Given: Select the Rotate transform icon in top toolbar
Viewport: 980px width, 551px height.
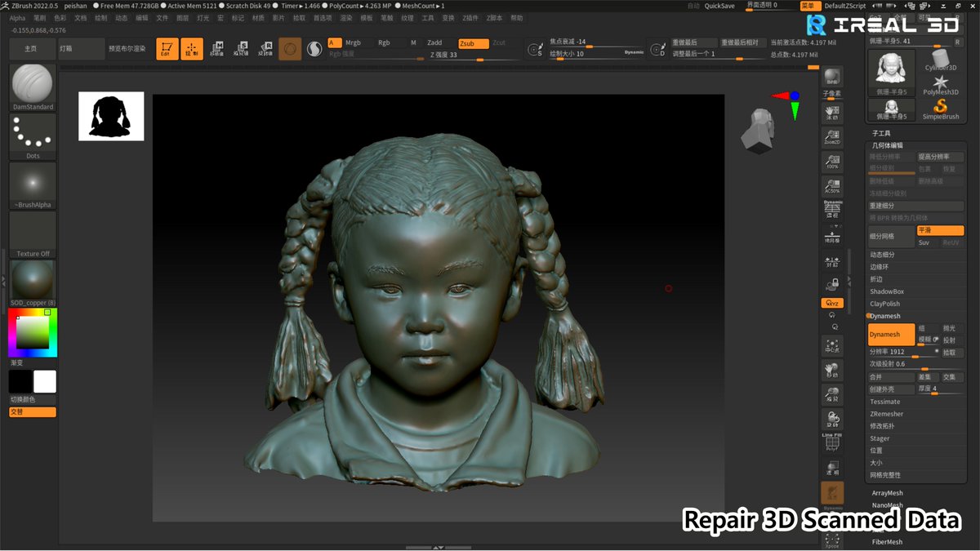Looking at the screenshot, I should 265,49.
